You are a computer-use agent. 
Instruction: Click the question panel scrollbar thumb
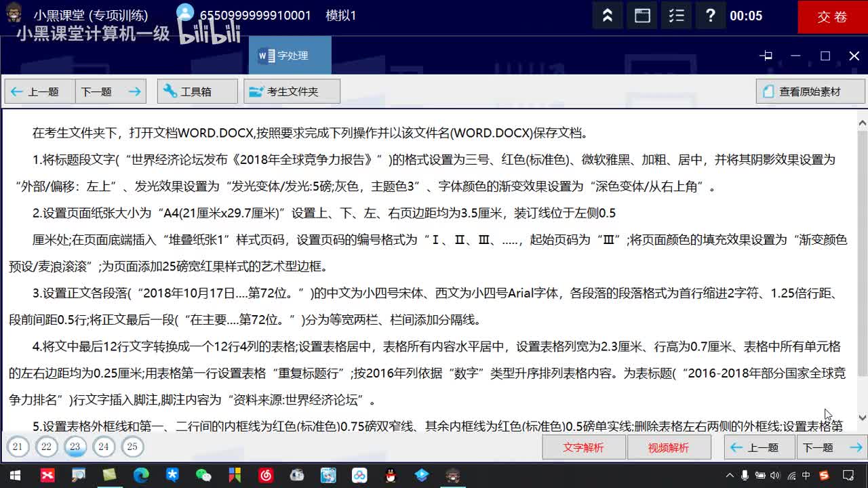click(x=862, y=254)
